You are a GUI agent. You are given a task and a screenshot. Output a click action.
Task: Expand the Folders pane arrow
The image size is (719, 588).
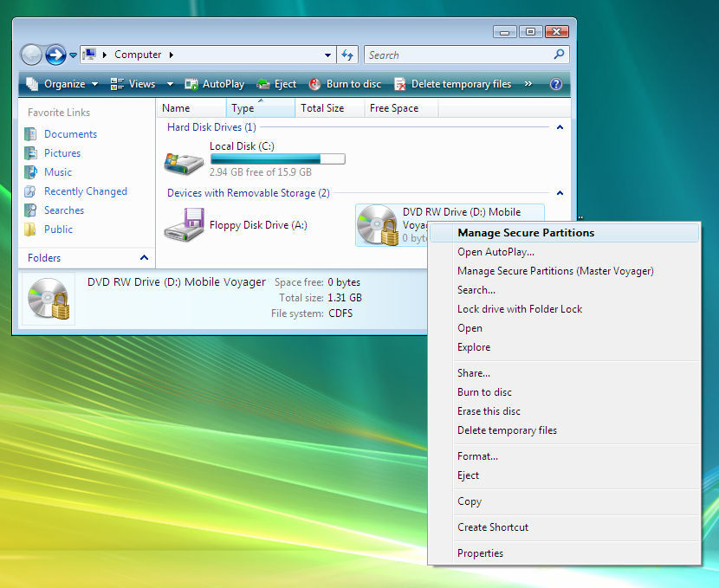pos(144,257)
